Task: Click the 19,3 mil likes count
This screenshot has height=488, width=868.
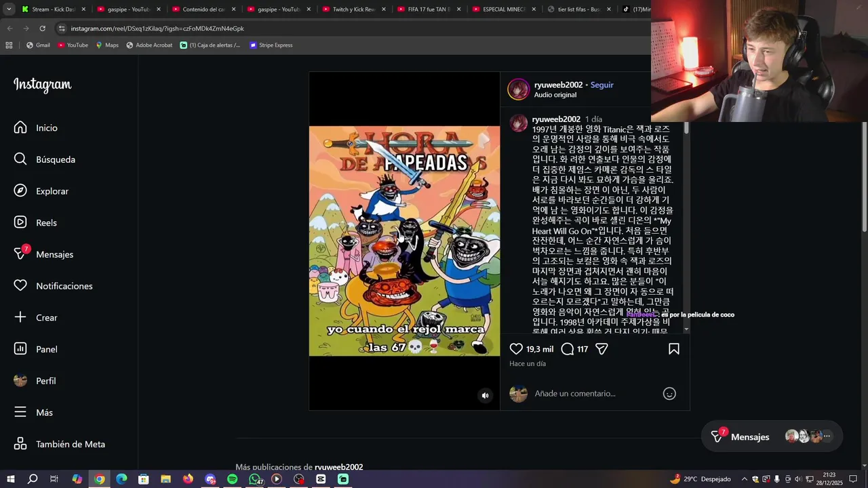Action: 540,349
